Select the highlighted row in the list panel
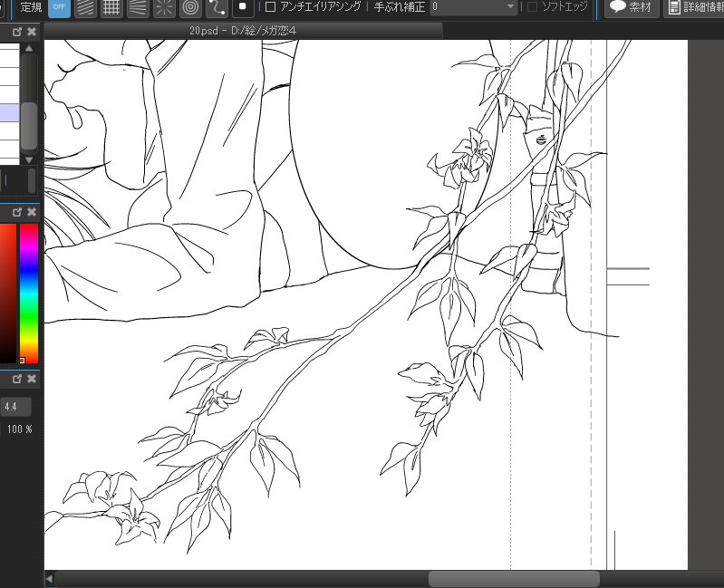This screenshot has height=588, width=724. point(10,112)
